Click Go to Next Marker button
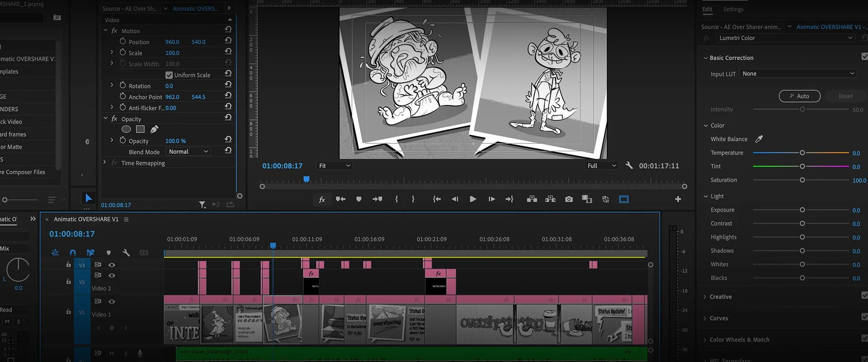The width and height of the screenshot is (868, 362). [377, 199]
